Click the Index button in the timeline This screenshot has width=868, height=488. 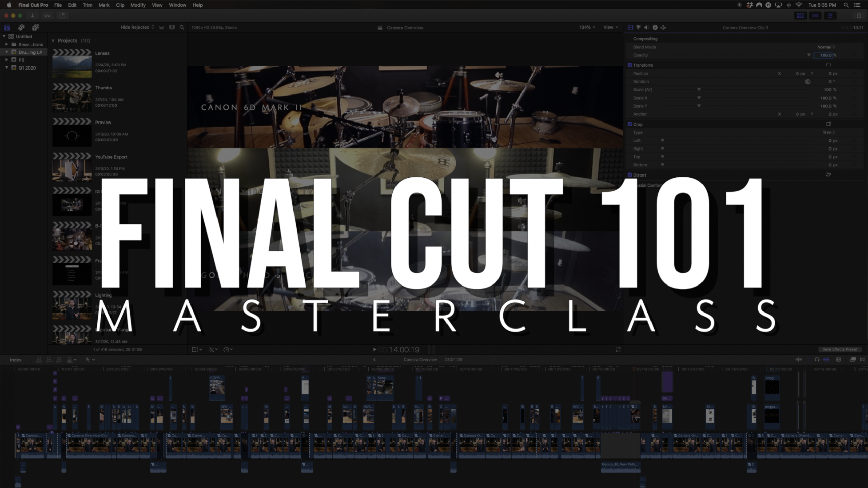[x=16, y=360]
